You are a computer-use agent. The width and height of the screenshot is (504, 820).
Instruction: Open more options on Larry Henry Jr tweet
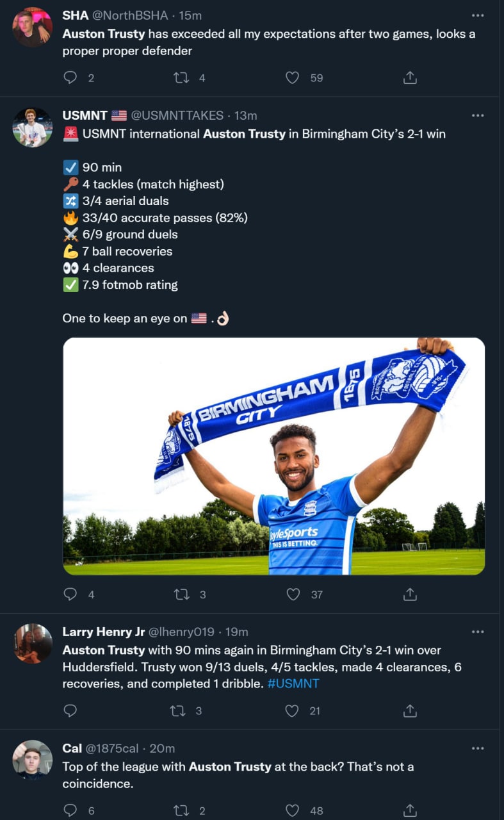[478, 632]
